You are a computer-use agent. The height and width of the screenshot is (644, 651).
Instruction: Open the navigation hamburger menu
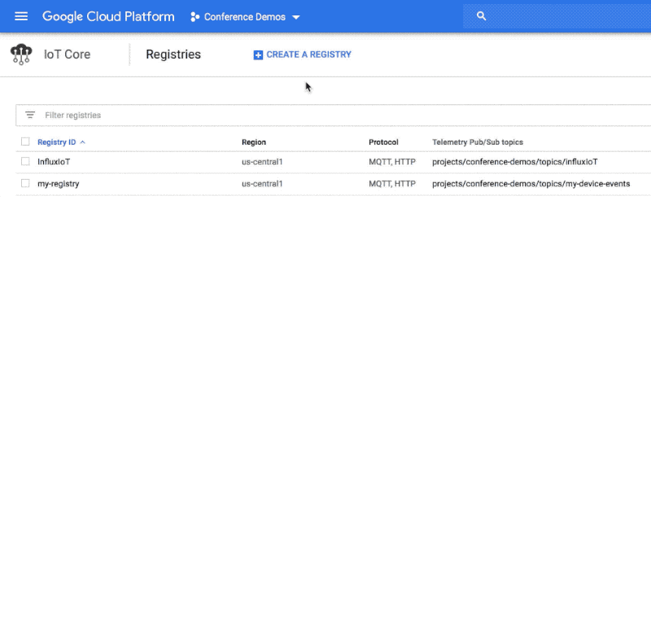[x=21, y=16]
